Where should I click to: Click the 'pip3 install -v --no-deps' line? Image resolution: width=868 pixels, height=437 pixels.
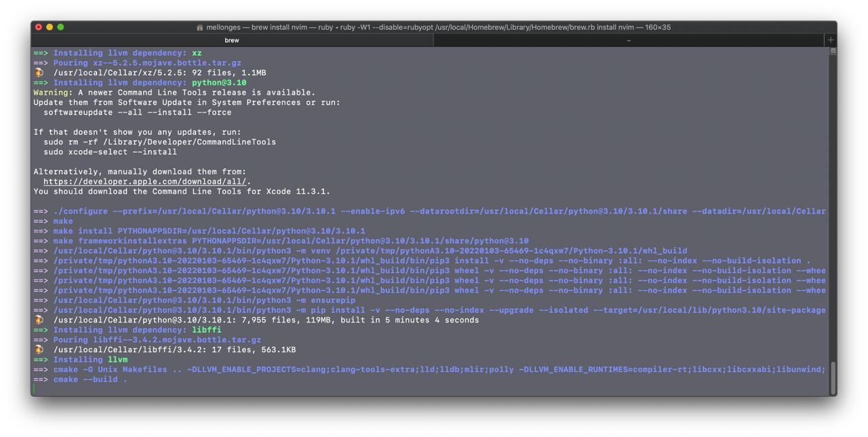click(x=432, y=261)
